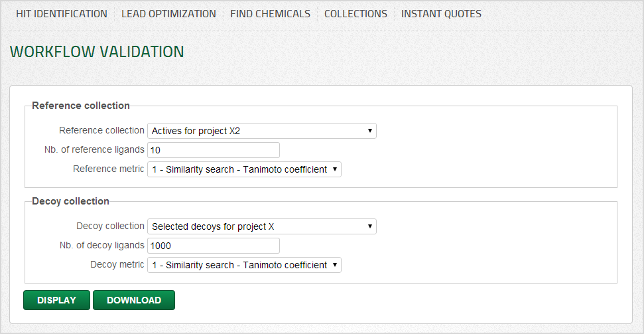Click the Workflow Validation page heading
Viewport: 644px width, 334px height.
point(97,52)
